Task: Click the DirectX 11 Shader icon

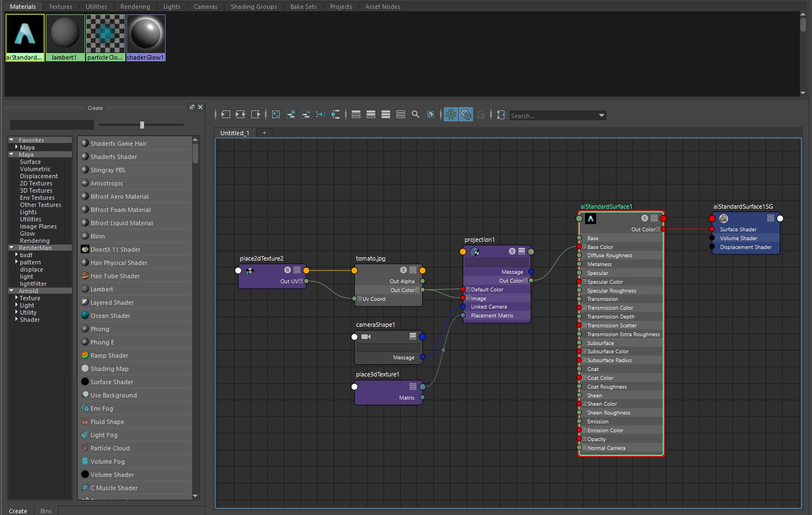Action: click(x=85, y=249)
